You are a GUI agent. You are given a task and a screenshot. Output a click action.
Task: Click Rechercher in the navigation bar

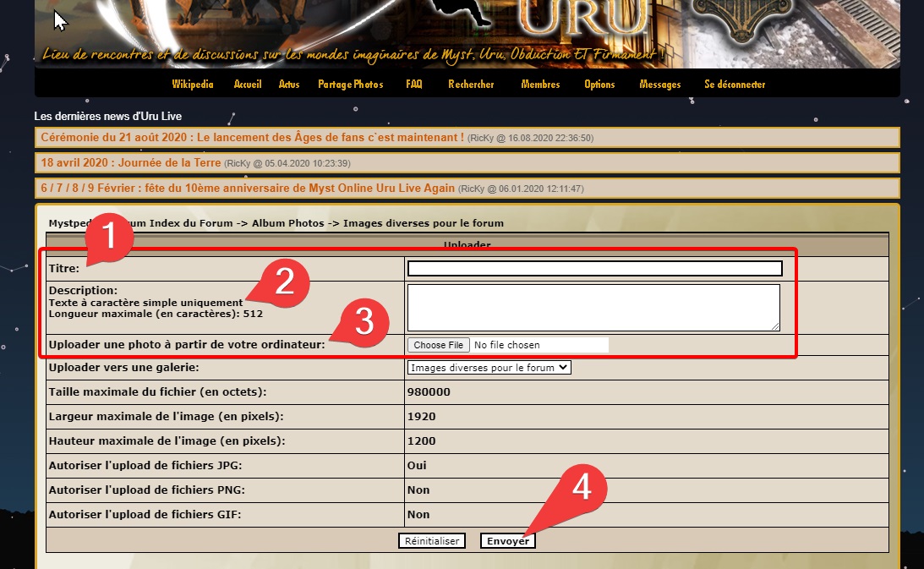point(471,85)
